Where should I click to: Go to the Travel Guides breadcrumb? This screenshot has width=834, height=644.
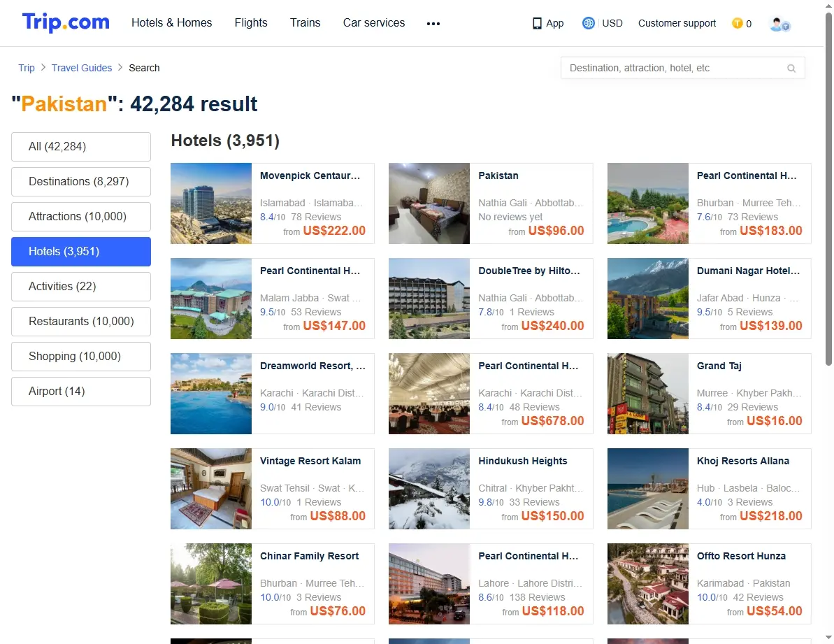click(82, 68)
